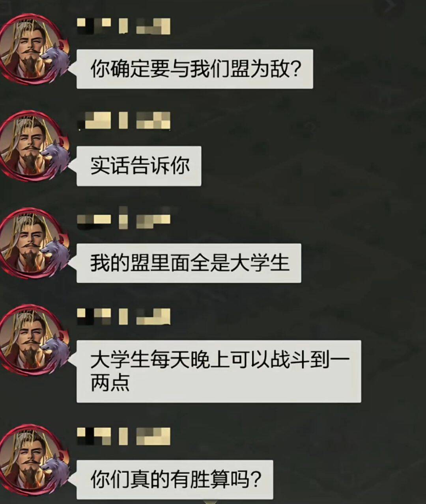
Task: Tap the '你们真的有胜算吗?' message bubble
Action: (x=175, y=480)
